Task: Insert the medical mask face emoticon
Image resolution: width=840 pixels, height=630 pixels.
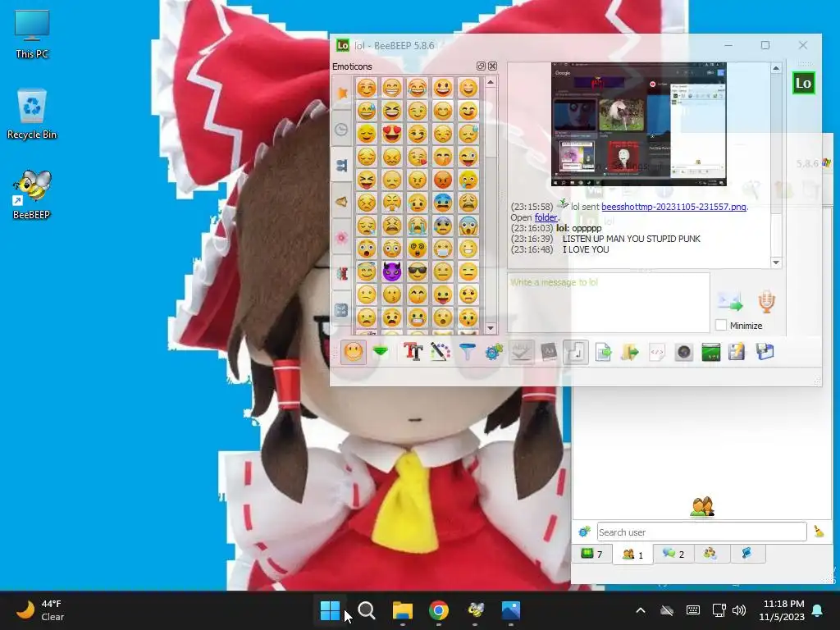Action: 442,249
